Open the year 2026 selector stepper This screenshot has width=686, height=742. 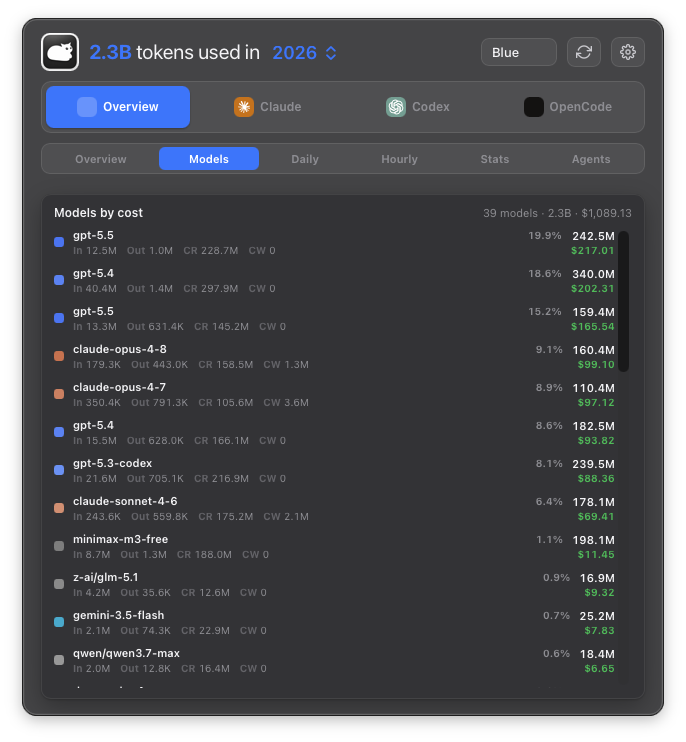tap(304, 53)
